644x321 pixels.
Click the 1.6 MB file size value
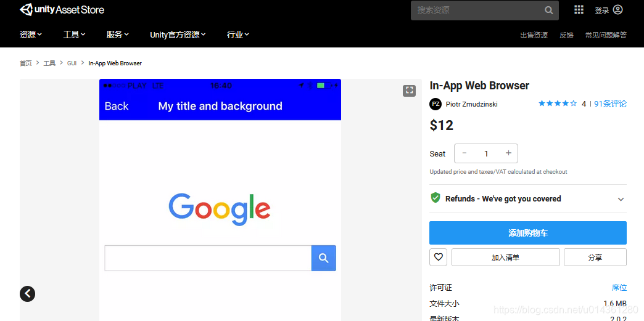click(615, 304)
